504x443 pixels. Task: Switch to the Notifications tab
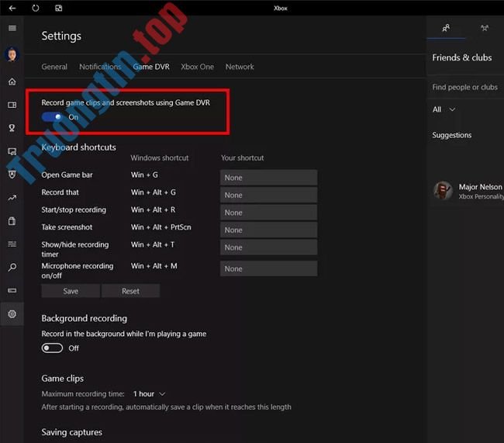click(x=100, y=67)
